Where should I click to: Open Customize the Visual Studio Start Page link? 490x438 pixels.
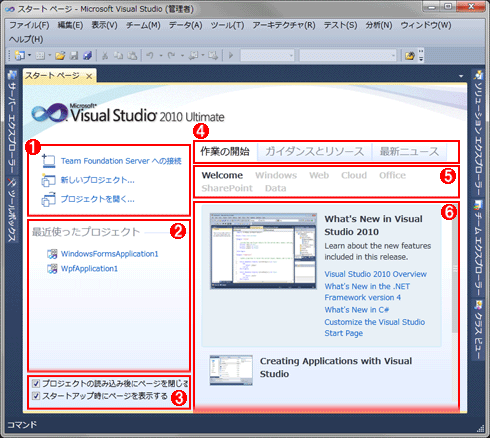tap(375, 328)
